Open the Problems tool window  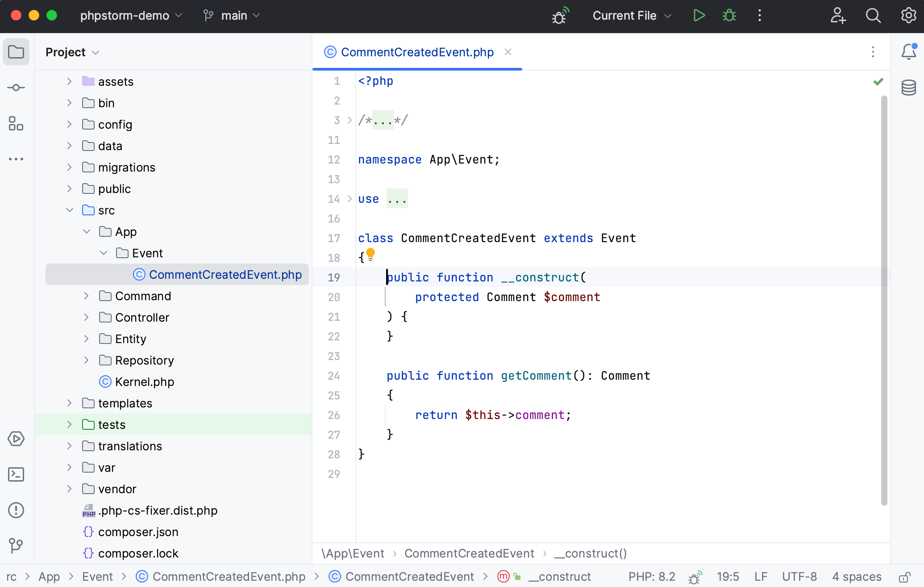[16, 510]
